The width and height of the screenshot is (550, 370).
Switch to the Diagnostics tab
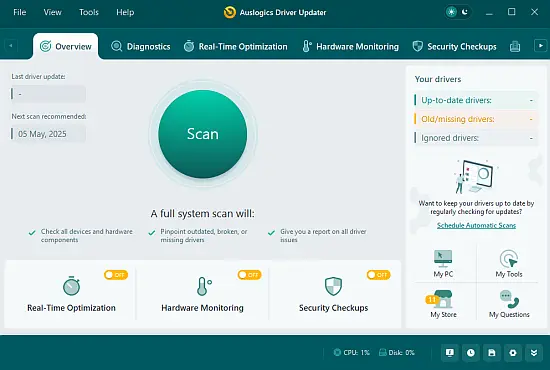(x=141, y=46)
